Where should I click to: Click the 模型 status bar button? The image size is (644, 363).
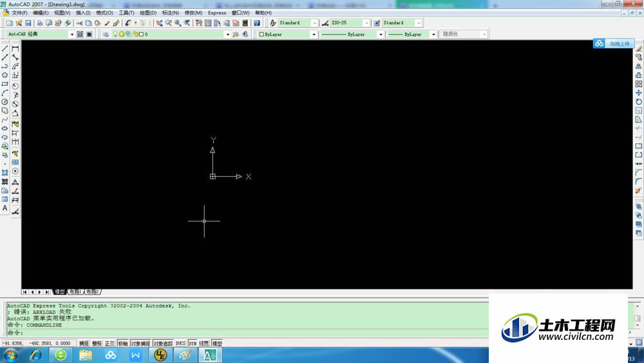tap(217, 343)
